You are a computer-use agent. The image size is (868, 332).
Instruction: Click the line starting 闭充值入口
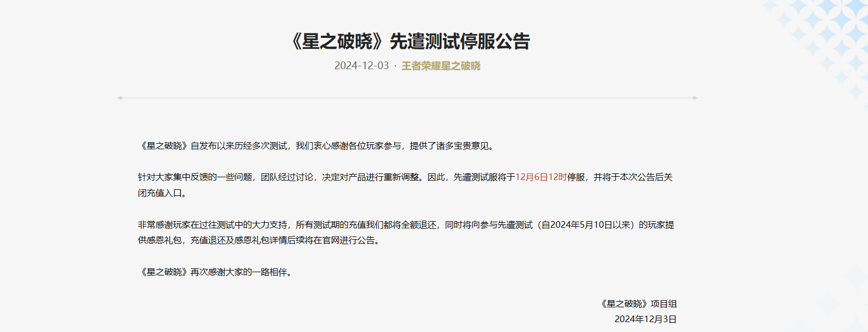(163, 193)
